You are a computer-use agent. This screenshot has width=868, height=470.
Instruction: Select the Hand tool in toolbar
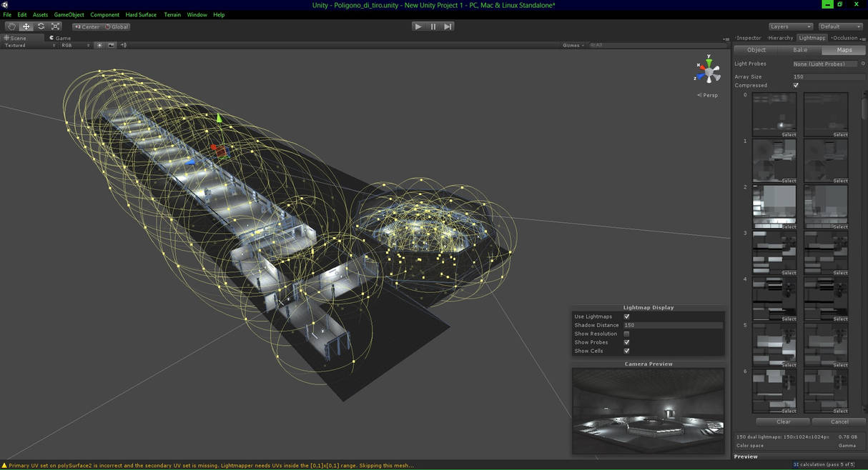[11, 26]
